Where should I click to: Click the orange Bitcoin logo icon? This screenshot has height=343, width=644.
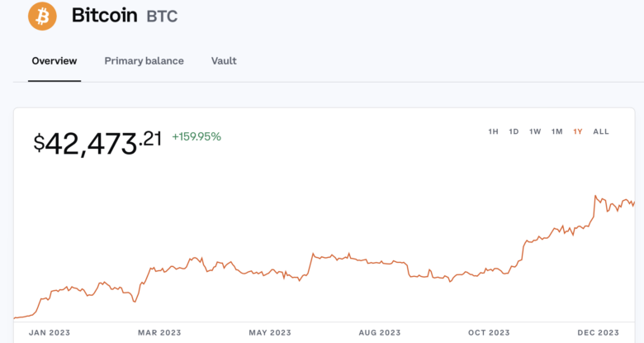point(42,16)
